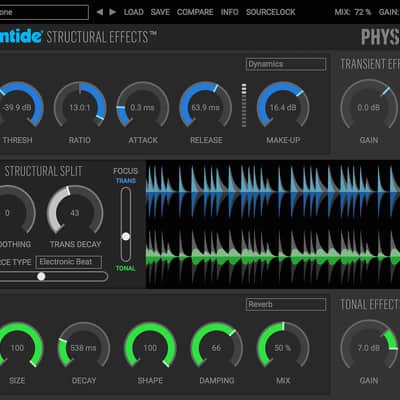Screen dimensions: 400x400
Task: Click the green tonal waveform display
Action: click(x=273, y=257)
